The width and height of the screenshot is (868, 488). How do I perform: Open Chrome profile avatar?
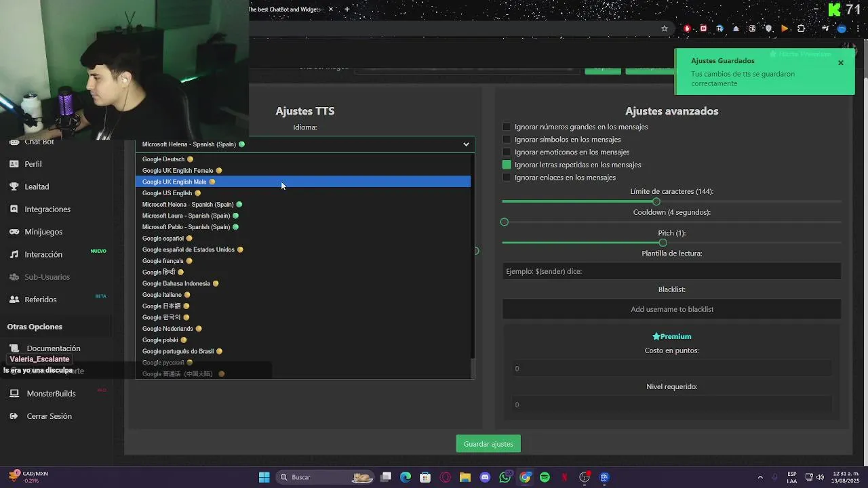pos(842,28)
